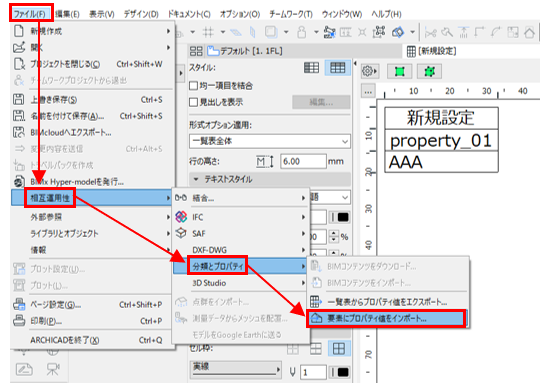The width and height of the screenshot is (546, 388).
Task: Click the printer icon beside 印刷(P)
Action: click(19, 320)
